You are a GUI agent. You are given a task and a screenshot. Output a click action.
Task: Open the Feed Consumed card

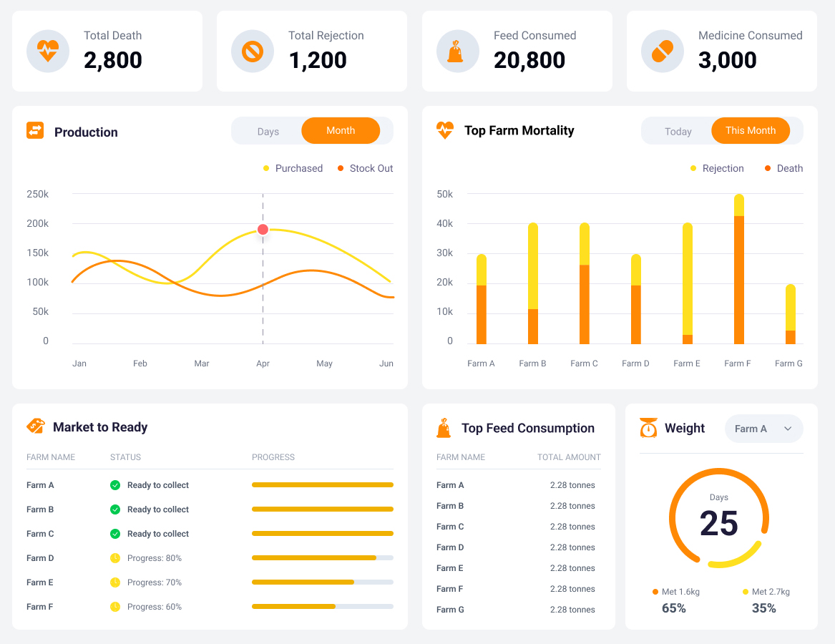pos(517,51)
